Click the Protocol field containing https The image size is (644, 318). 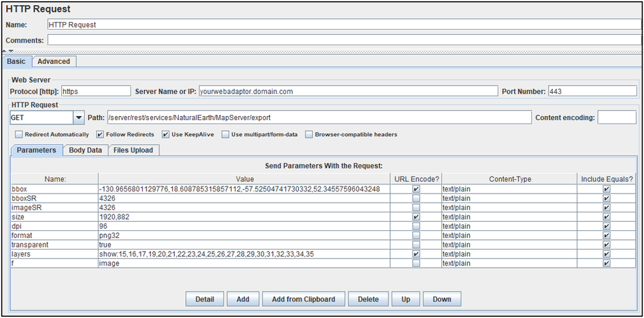pyautogui.click(x=96, y=92)
